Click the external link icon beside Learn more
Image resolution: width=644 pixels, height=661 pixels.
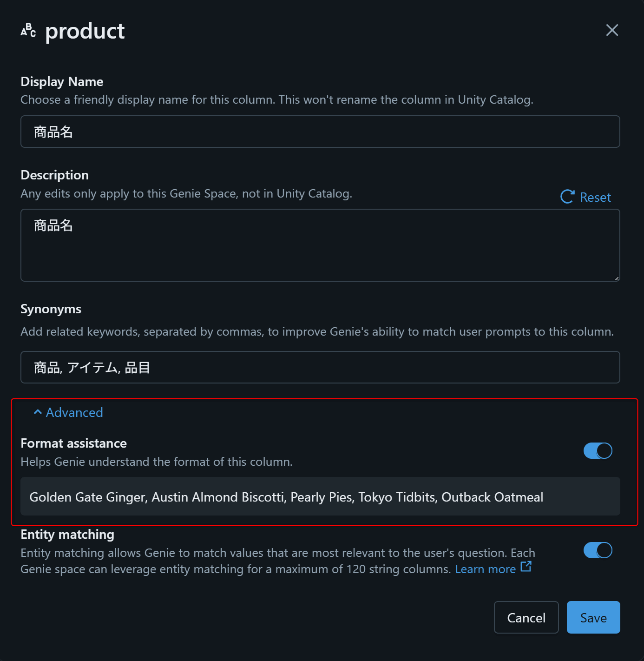(x=526, y=567)
